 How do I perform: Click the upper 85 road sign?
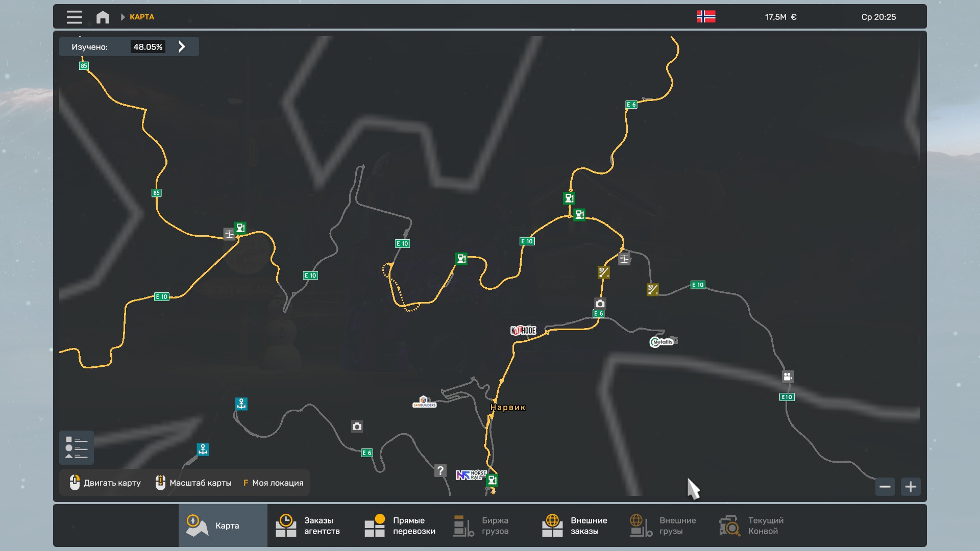(84, 66)
